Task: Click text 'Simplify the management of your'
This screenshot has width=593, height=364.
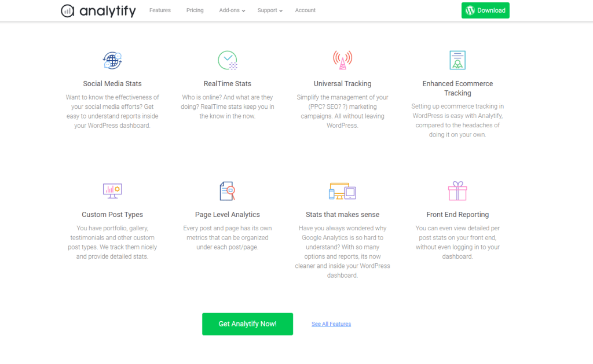Action: pos(343,97)
